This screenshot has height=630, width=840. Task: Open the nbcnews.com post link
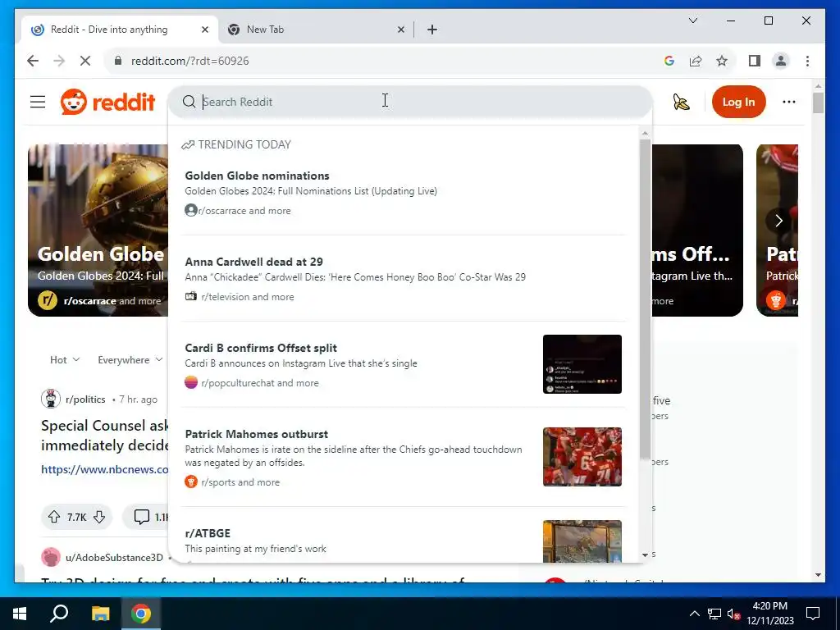[104, 469]
